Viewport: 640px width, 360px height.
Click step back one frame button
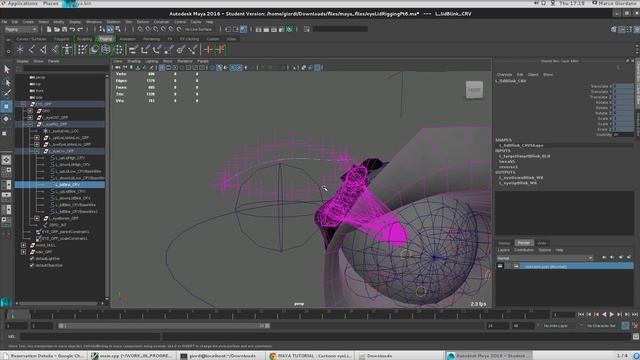coord(589,314)
